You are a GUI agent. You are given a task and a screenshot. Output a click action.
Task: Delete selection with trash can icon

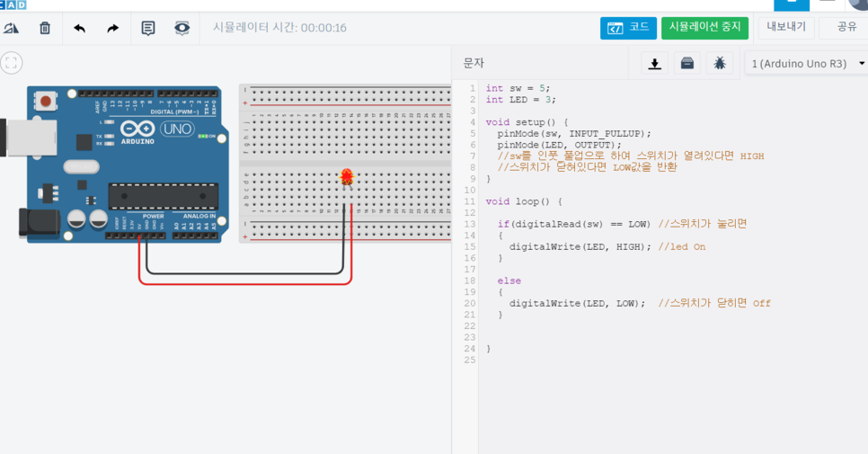click(45, 28)
